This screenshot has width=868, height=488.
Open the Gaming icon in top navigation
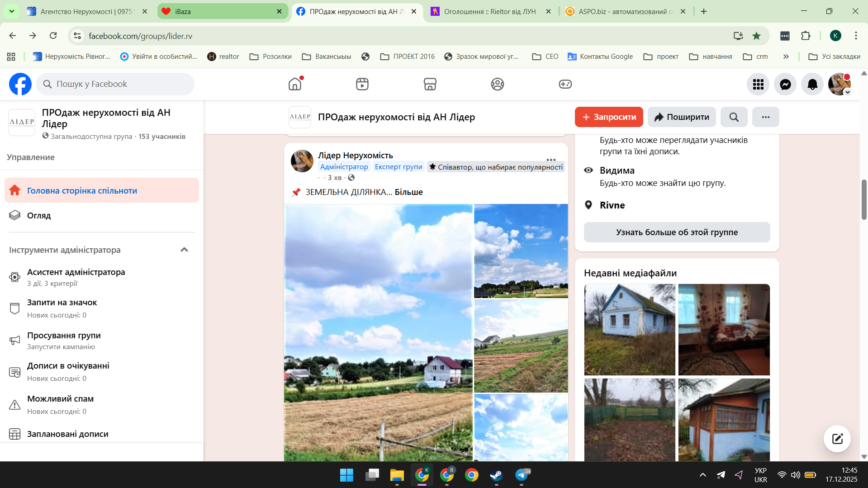pos(565,84)
